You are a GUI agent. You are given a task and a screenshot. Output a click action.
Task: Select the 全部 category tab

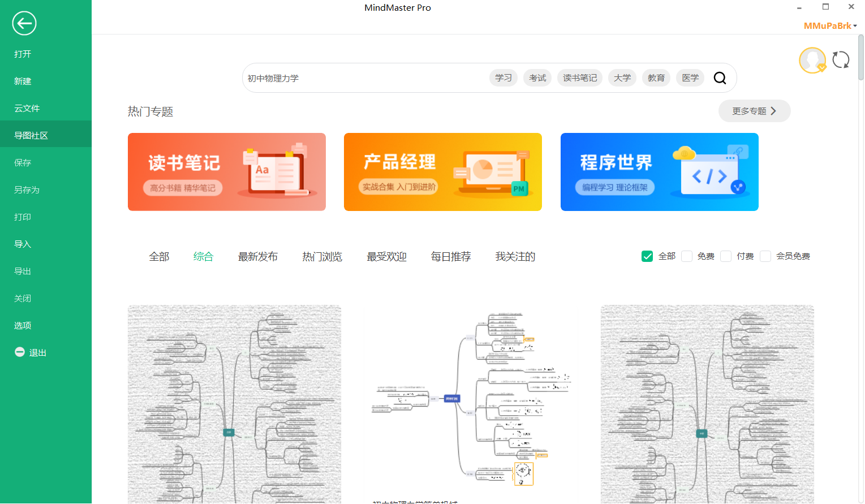point(159,257)
